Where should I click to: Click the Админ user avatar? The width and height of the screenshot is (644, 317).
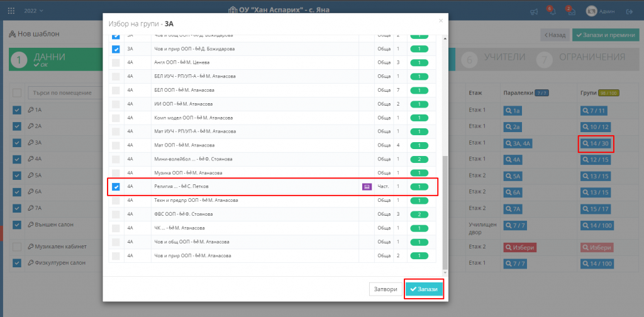(x=591, y=11)
